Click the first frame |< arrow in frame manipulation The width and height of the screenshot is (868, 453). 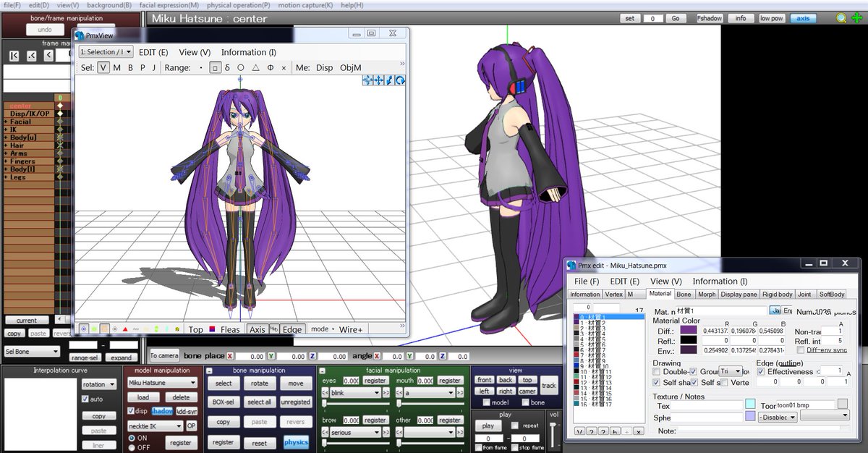[14, 56]
